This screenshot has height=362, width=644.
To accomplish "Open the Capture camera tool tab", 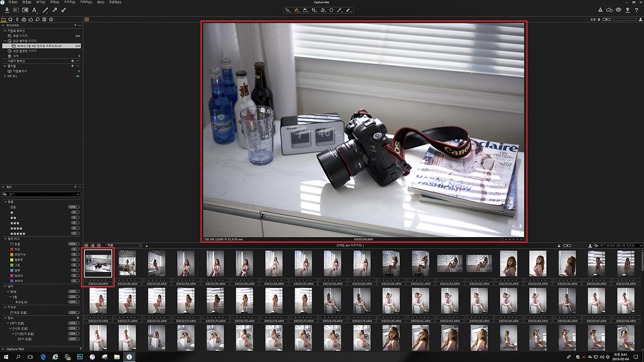I will tap(11, 19).
